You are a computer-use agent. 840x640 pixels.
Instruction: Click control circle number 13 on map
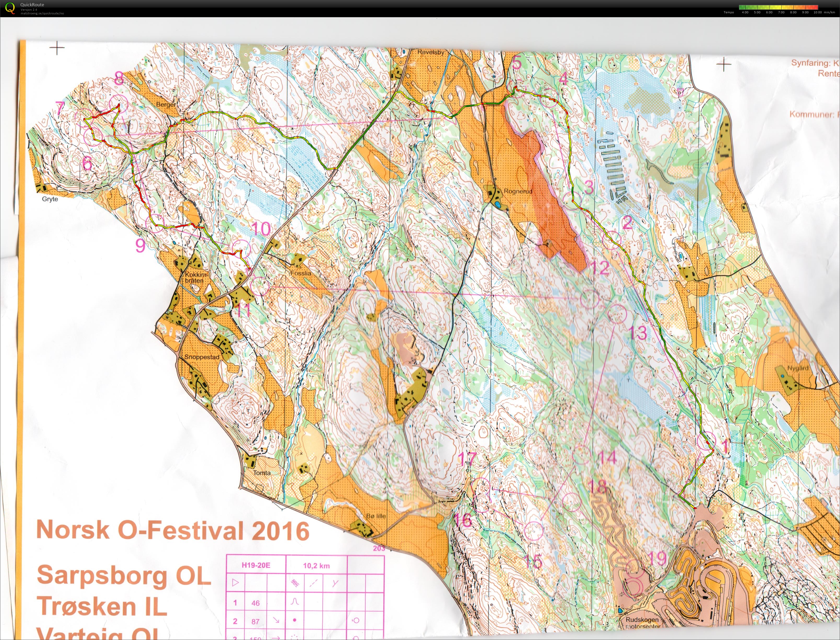(x=617, y=314)
